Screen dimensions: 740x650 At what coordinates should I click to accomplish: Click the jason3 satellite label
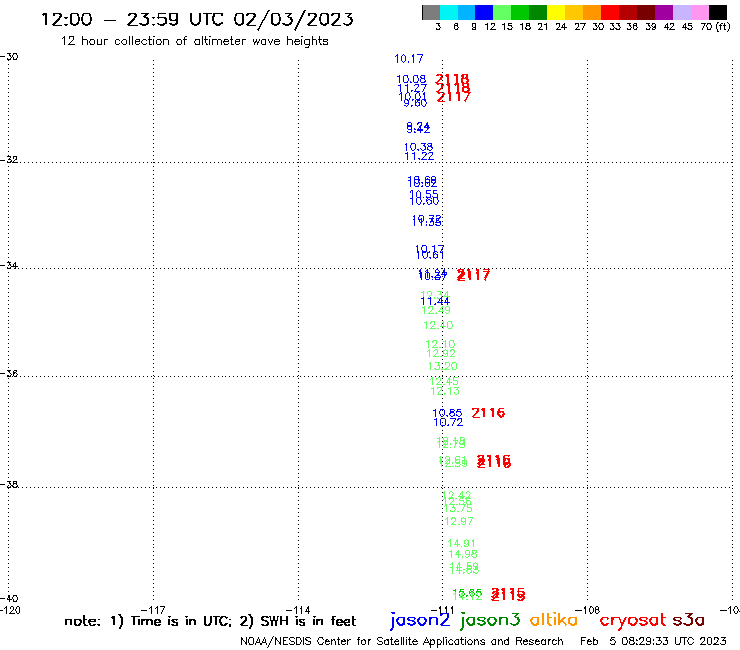tap(490, 620)
